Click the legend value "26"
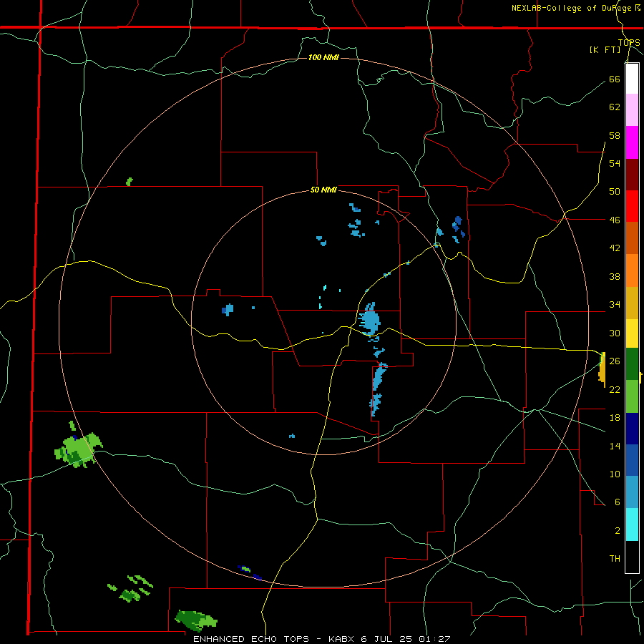644x644 pixels. (x=615, y=361)
